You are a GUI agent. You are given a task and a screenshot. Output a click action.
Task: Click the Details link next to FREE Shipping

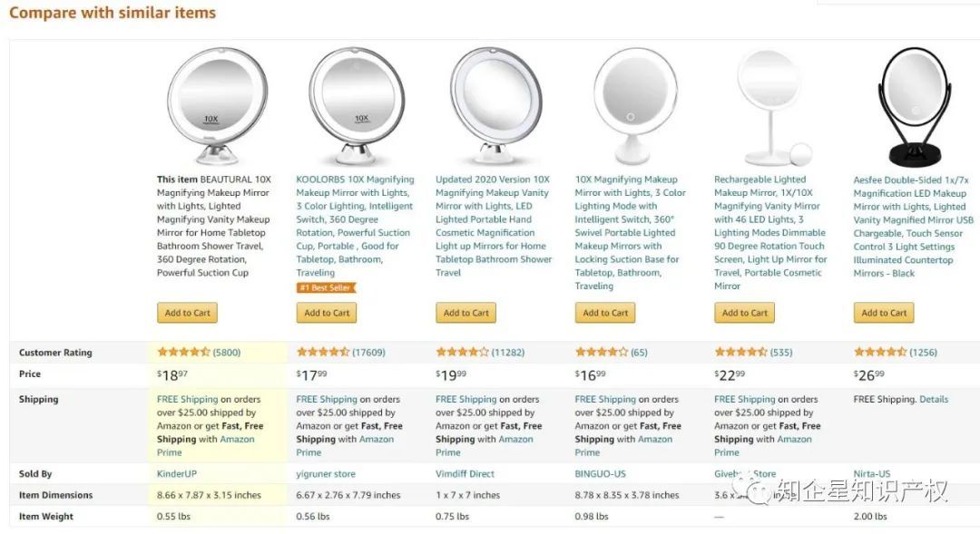(934, 399)
